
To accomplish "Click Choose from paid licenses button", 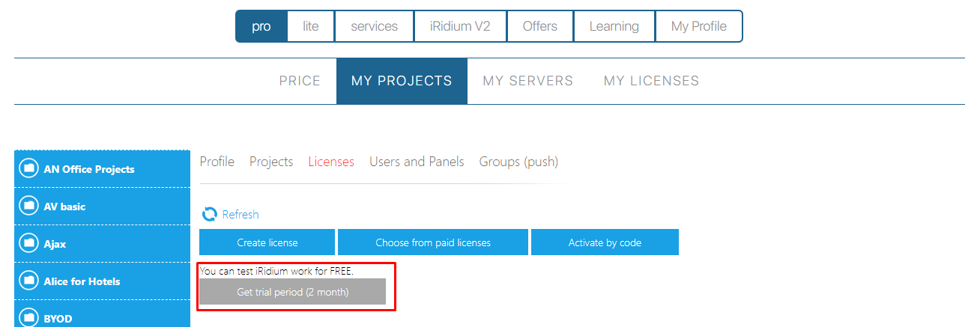I will click(433, 242).
